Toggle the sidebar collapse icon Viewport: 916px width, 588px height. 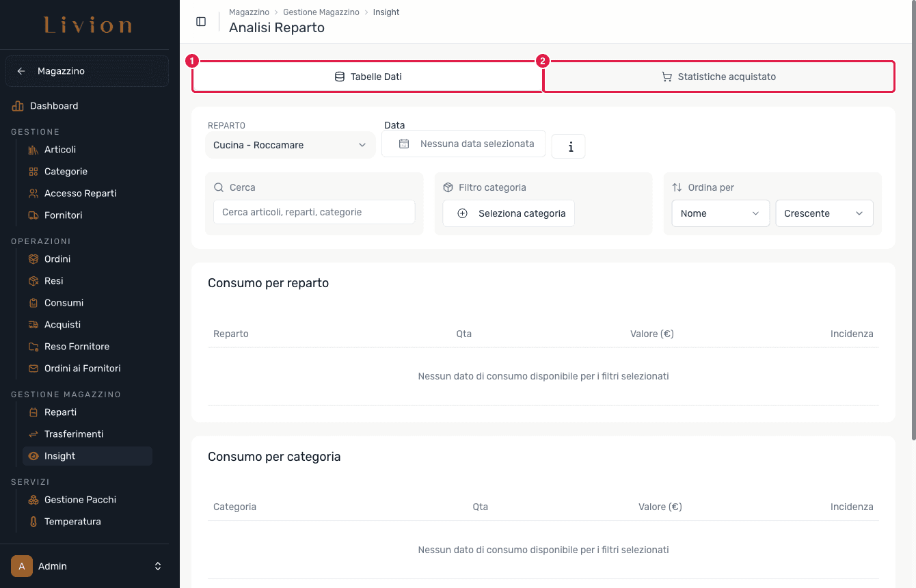[201, 21]
